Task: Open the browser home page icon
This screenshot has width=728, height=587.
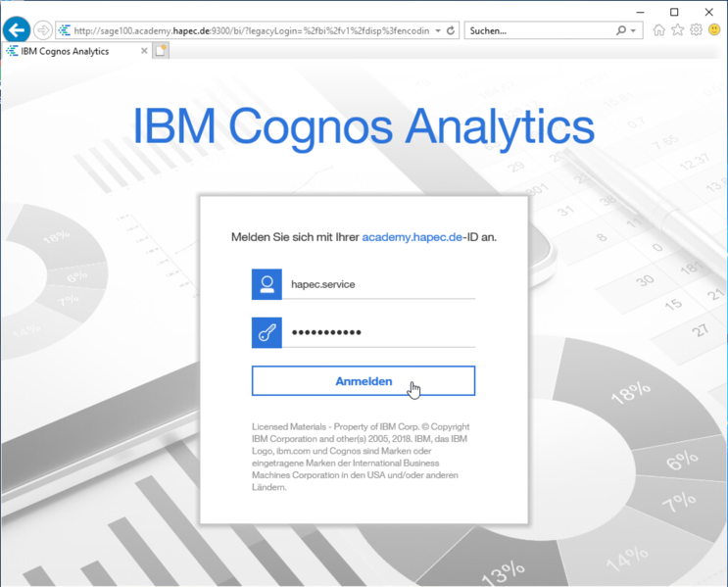Action: click(659, 30)
